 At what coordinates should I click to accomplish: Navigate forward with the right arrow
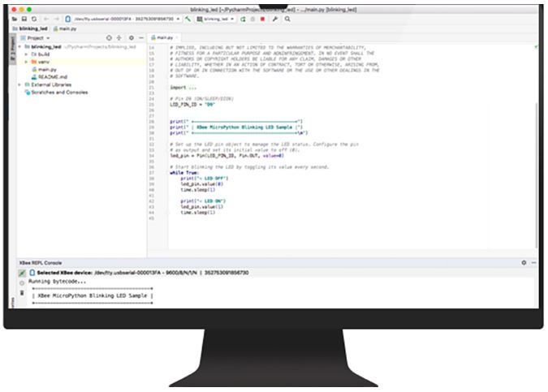click(56, 19)
